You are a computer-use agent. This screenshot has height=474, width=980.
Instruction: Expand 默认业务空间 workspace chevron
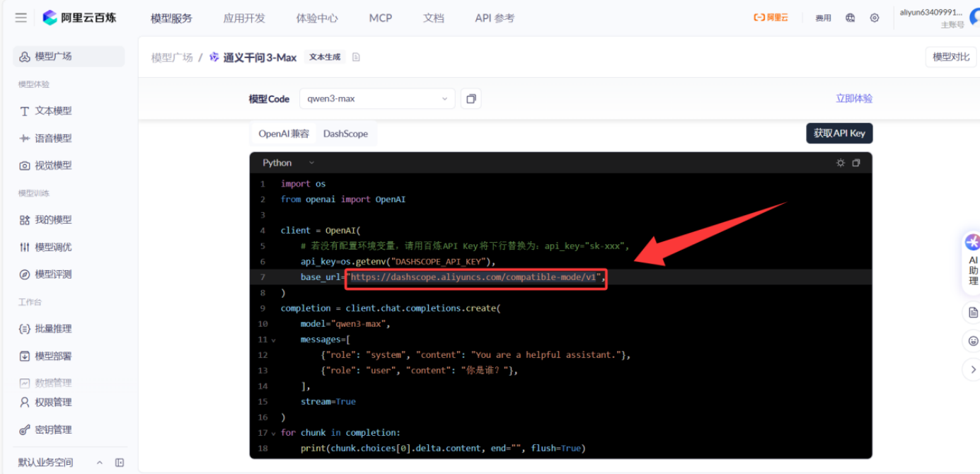(x=100, y=463)
